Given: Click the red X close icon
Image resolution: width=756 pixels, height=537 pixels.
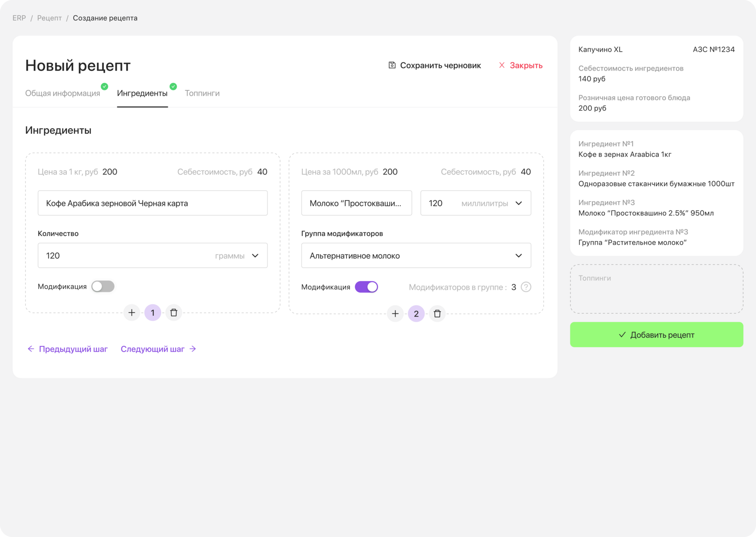Looking at the screenshot, I should coord(502,65).
